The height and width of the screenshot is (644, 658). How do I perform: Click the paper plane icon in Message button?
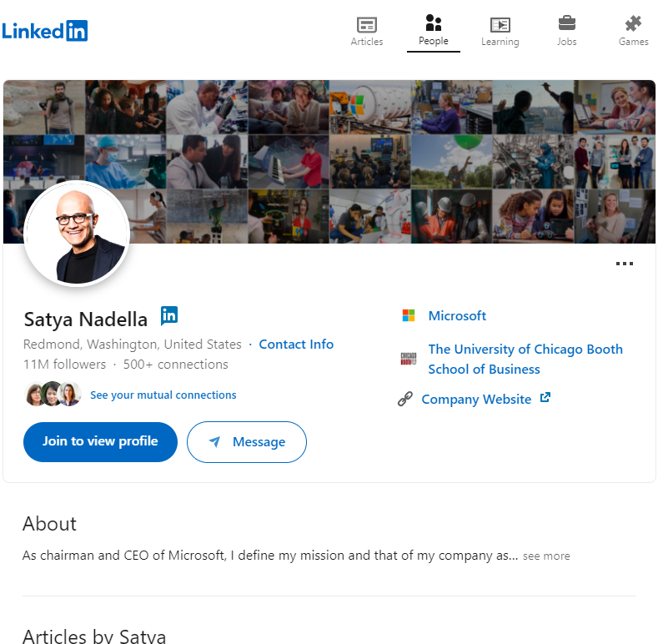click(215, 441)
